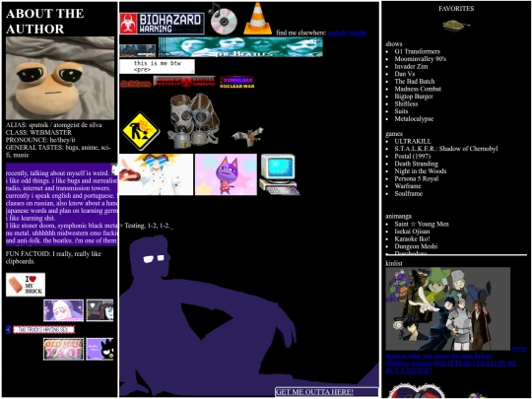
Task: Click 'Metalocalypse' list entry
Action: [x=414, y=119]
